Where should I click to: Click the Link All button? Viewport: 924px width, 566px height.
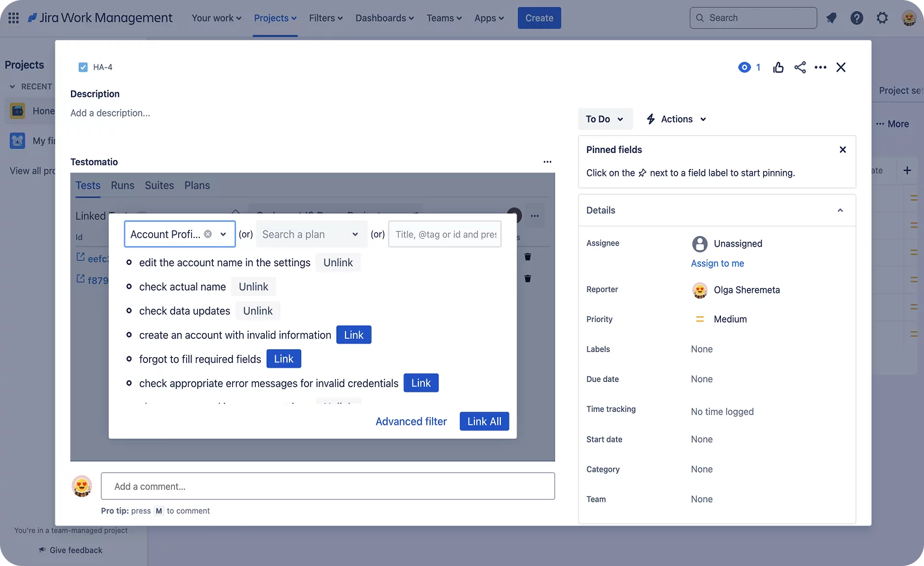pos(484,422)
